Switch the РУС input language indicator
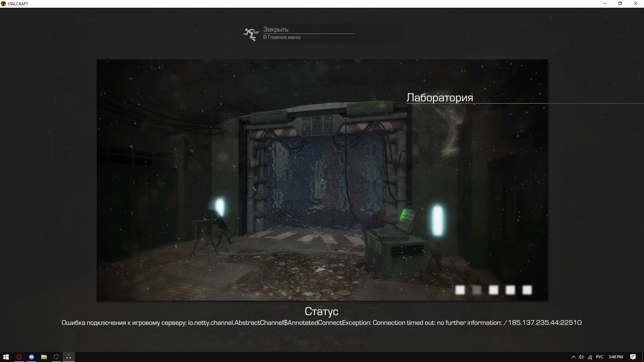This screenshot has width=644, height=362. 600,357
